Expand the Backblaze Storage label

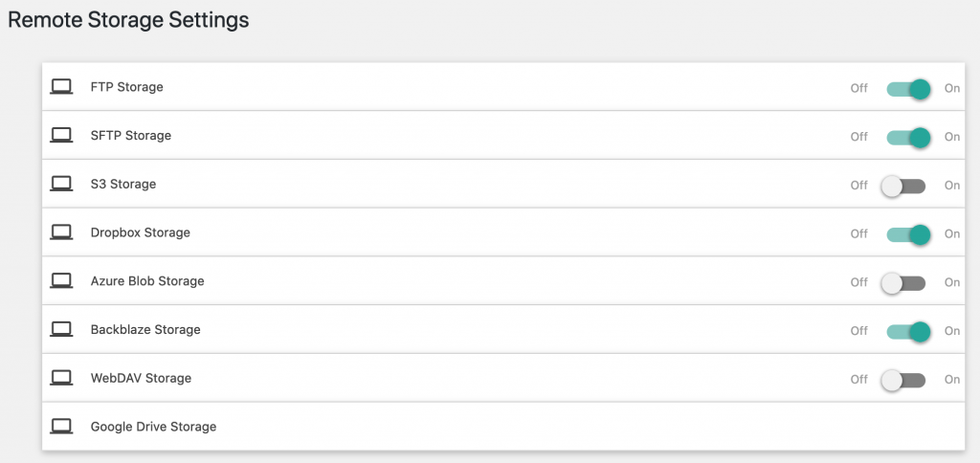point(145,329)
